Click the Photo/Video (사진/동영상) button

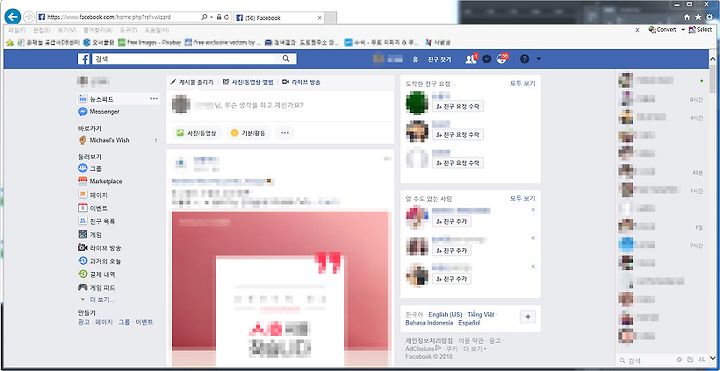click(197, 133)
